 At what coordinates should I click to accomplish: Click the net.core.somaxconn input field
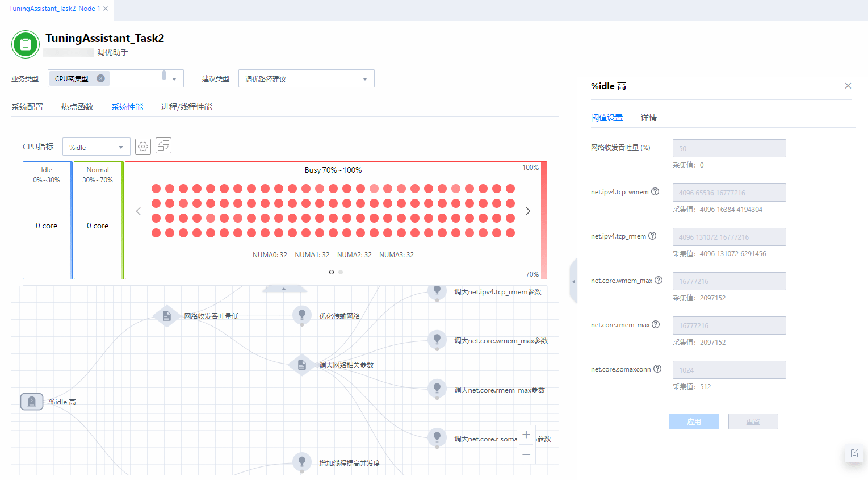pyautogui.click(x=729, y=370)
